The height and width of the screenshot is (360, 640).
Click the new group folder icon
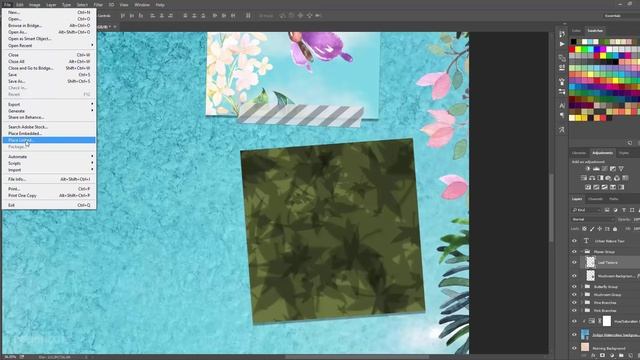click(x=621, y=356)
